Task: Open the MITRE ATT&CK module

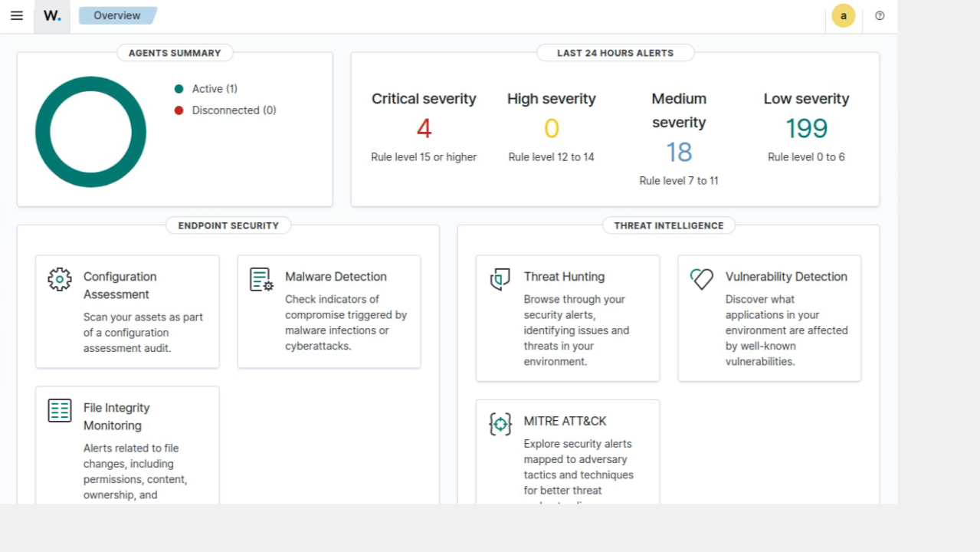Action: pyautogui.click(x=568, y=452)
